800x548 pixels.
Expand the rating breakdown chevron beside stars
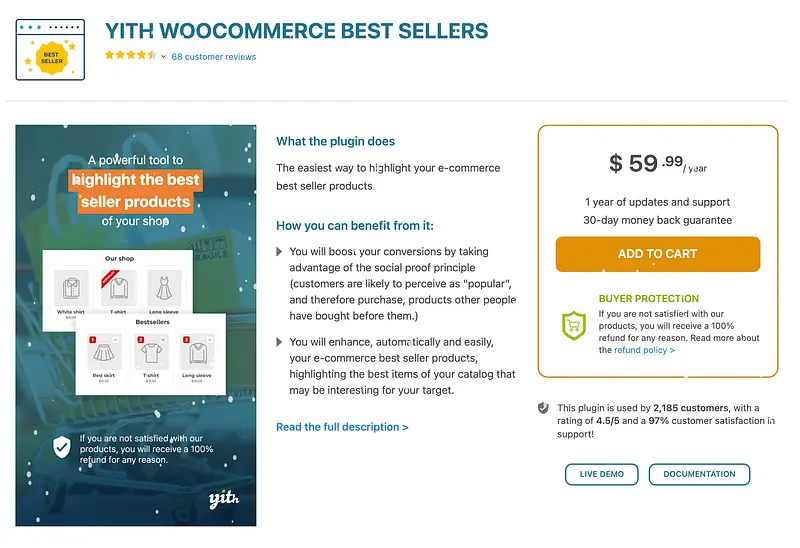(163, 57)
